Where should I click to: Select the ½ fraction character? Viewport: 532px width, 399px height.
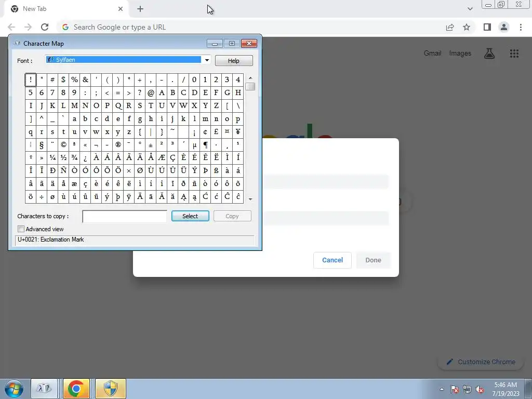(x=63, y=157)
